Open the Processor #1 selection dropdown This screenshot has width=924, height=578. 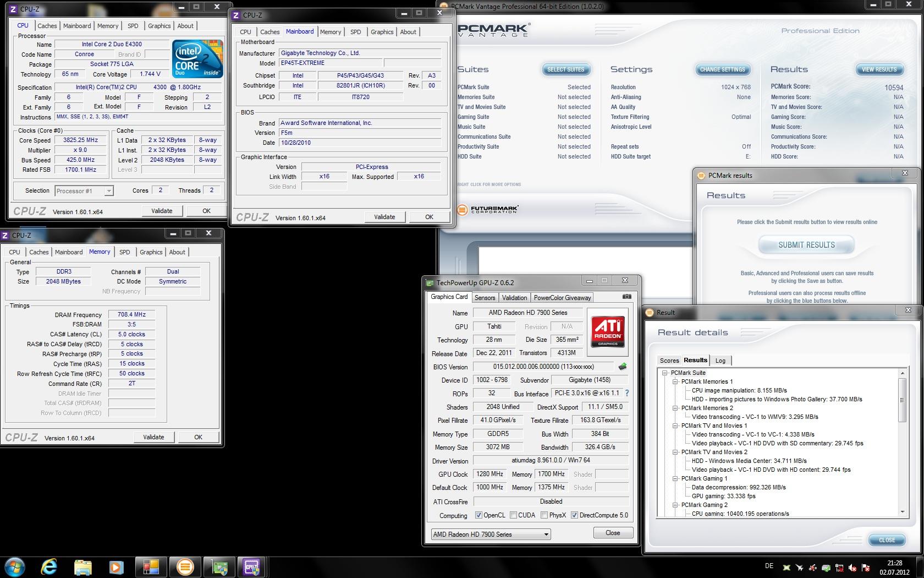(x=84, y=191)
